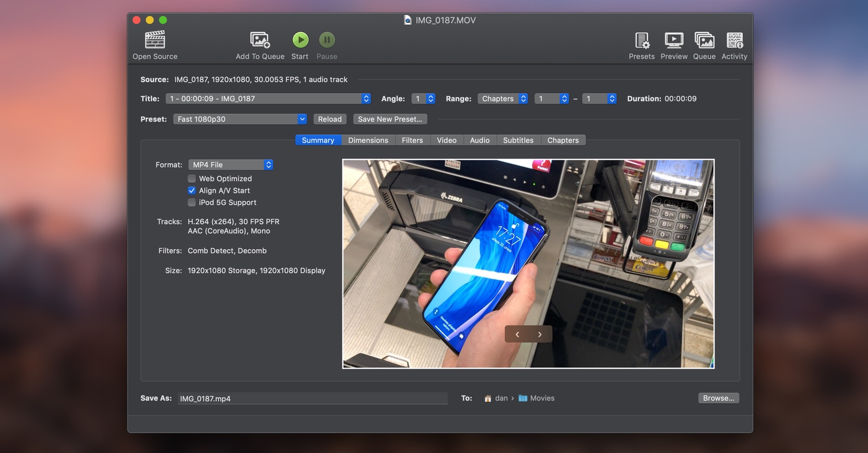Click the Save New Preset button
868x453 pixels.
[x=390, y=119]
